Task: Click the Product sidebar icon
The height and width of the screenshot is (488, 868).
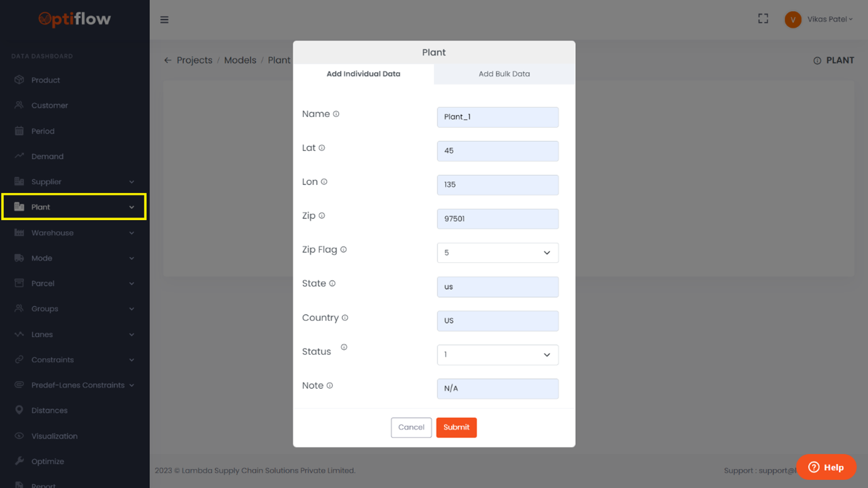Action: 20,80
